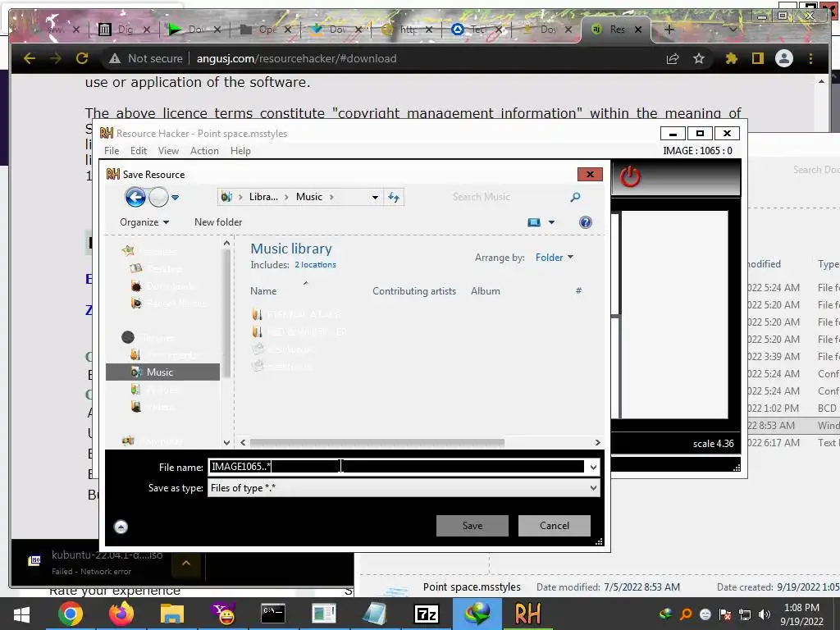Click the Resource Hacker RH taskbar icon

tap(527, 614)
